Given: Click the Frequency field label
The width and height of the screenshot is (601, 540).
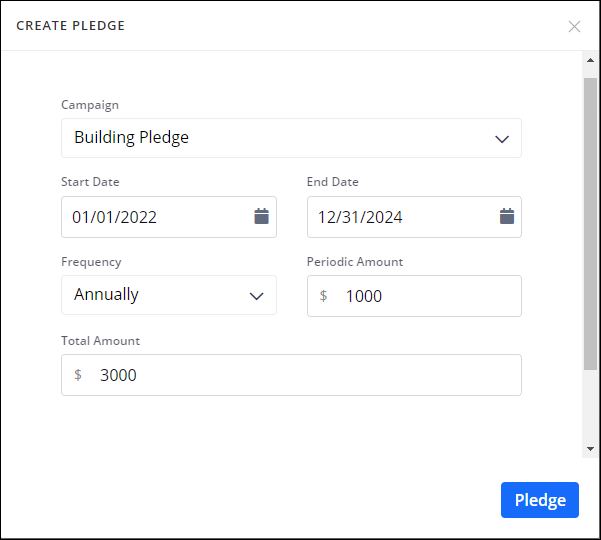Looking at the screenshot, I should [91, 262].
